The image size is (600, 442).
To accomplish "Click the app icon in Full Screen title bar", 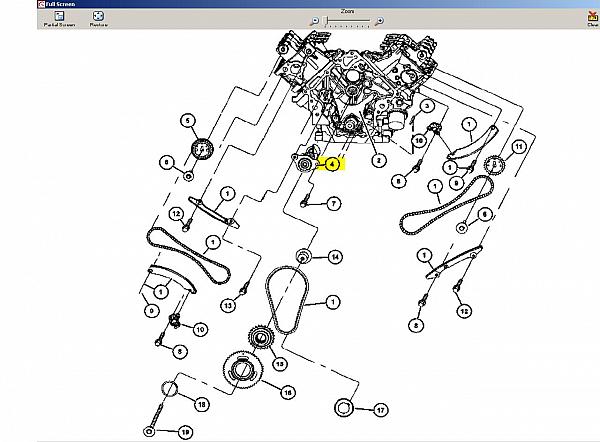I will click(41, 4).
